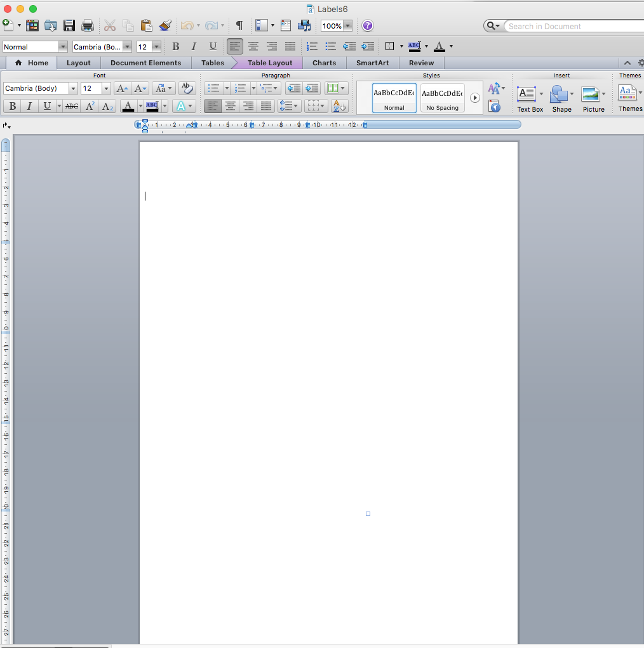644x648 pixels.
Task: Click the Sort A-Z icon
Action: [340, 106]
